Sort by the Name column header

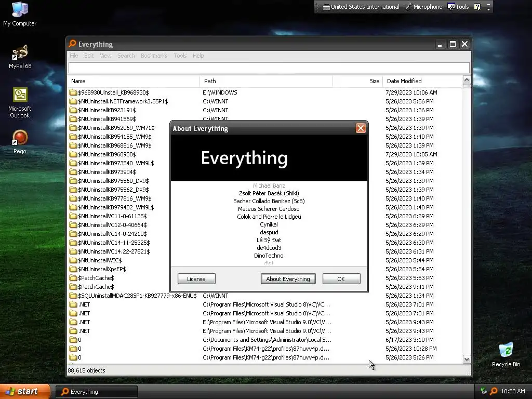(134, 81)
